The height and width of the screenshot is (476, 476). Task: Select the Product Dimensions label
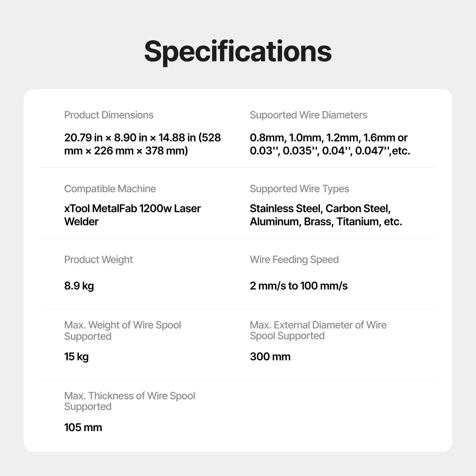point(109,115)
